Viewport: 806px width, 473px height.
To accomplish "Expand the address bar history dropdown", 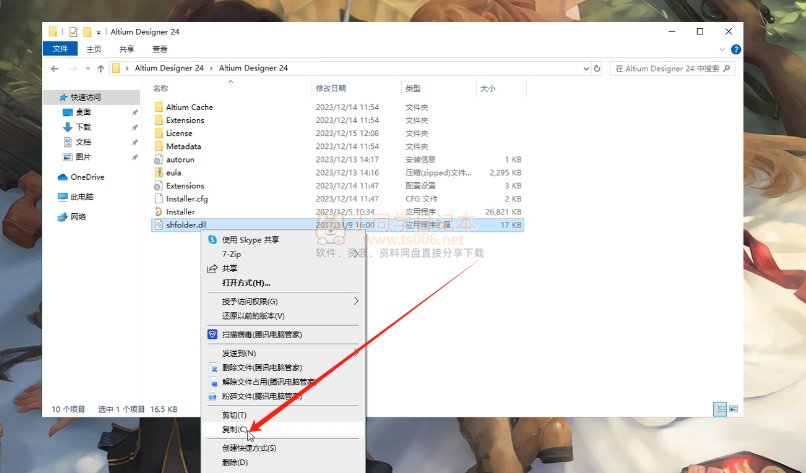I will pyautogui.click(x=585, y=68).
